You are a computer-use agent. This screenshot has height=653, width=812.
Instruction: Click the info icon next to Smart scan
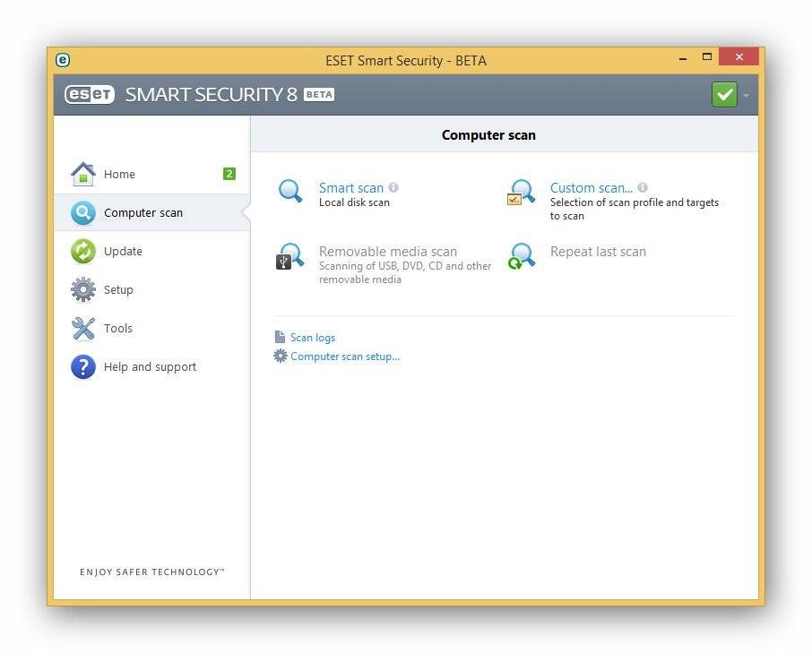[393, 187]
